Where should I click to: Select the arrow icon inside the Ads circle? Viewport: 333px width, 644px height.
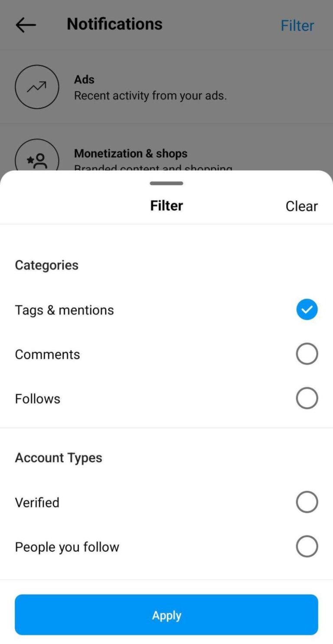pyautogui.click(x=37, y=87)
